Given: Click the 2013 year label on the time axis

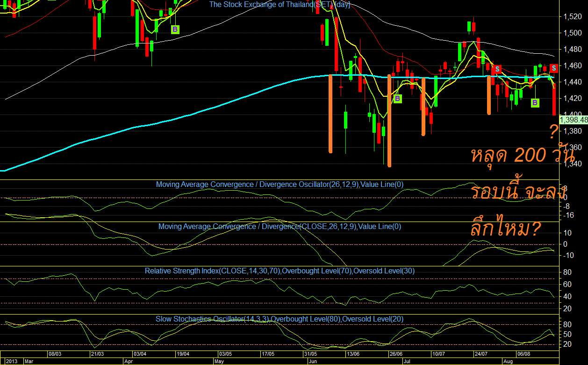Looking at the screenshot, I should click(11, 361).
